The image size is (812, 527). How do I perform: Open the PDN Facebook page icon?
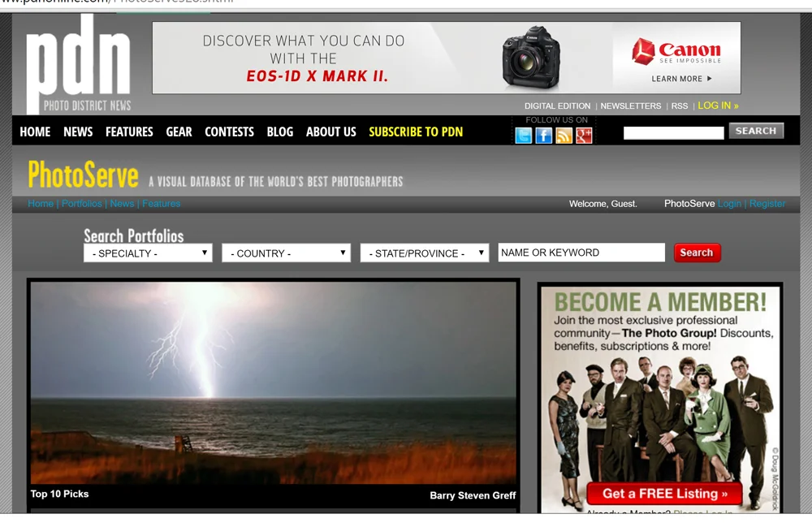click(544, 136)
